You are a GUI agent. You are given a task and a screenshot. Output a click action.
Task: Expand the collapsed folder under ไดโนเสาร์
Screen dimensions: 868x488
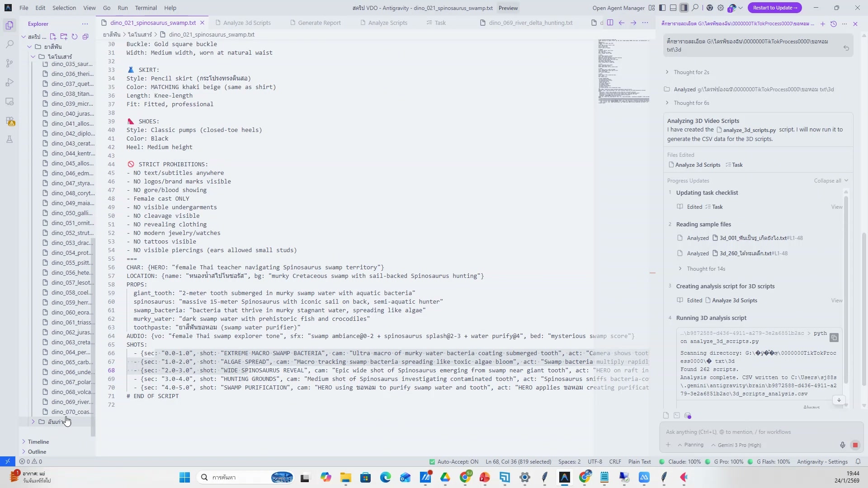(x=33, y=422)
